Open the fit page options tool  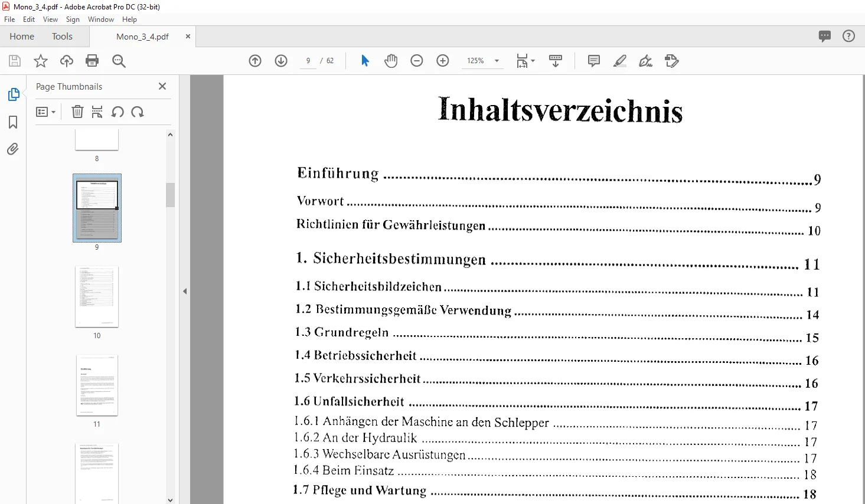pyautogui.click(x=525, y=61)
